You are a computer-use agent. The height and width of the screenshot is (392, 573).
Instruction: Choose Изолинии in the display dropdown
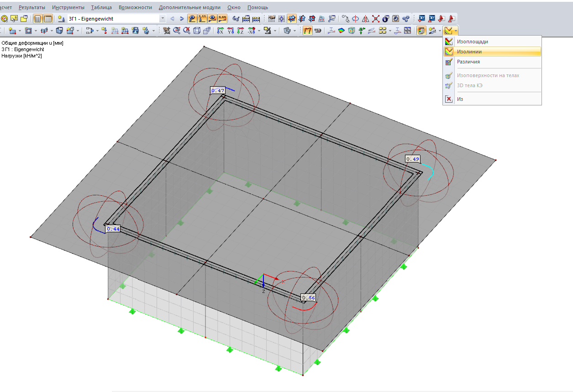tap(492, 52)
